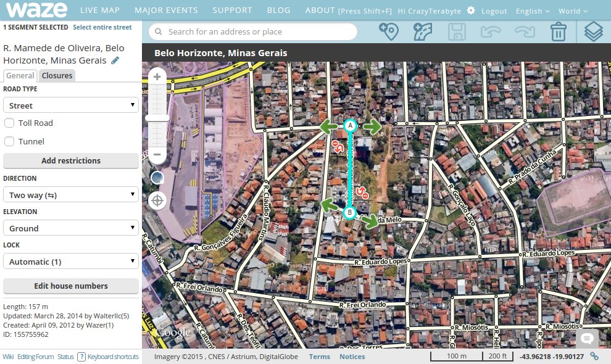The image size is (611, 364).
Task: Change Direction from Two way dropdown
Action: [x=70, y=194]
